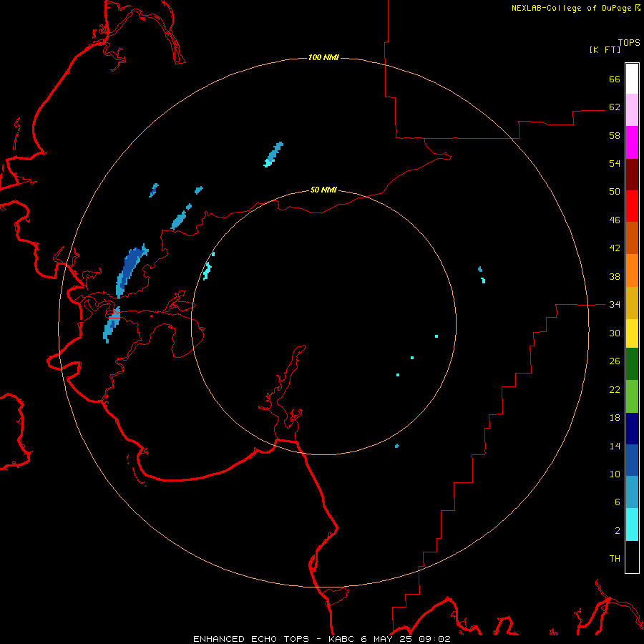The image size is (644, 644).
Task: Click the '2' legend value
Action: click(618, 531)
